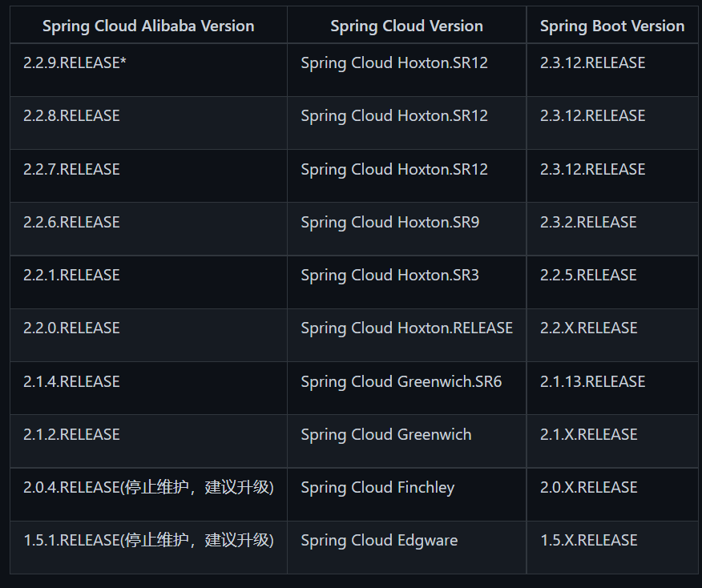Click the 2.0.4.RELEASE deprecated version cell
Viewport: 702px width, 588px height.
coord(148,494)
